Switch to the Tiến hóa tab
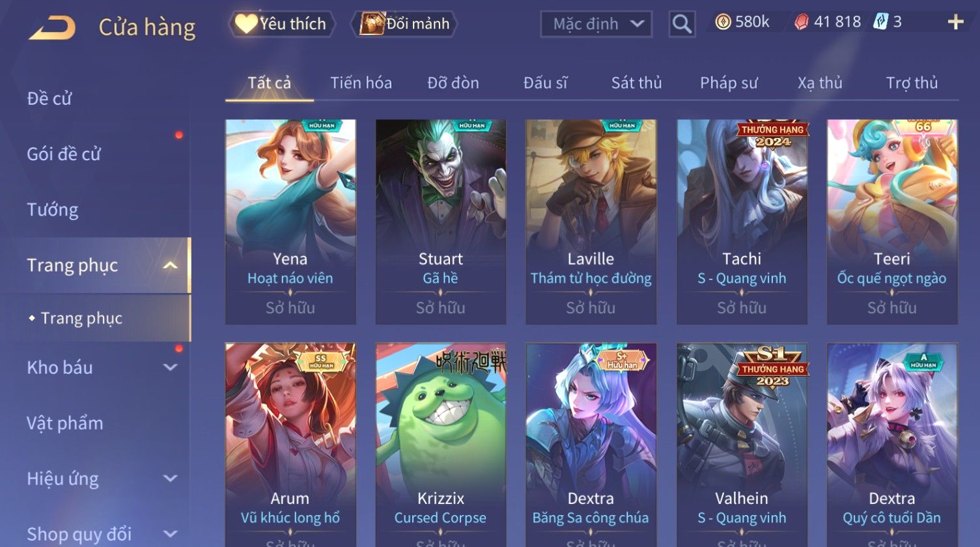The height and width of the screenshot is (547, 980). [x=361, y=83]
